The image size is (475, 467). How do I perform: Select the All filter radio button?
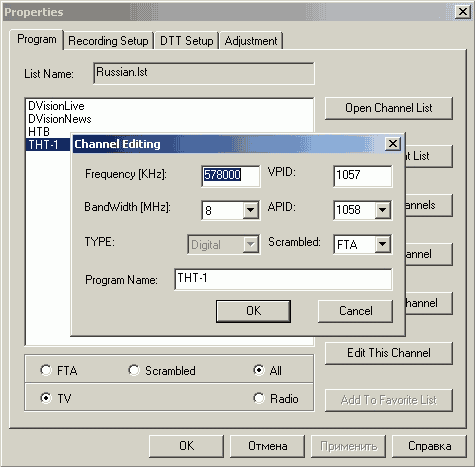pos(259,370)
